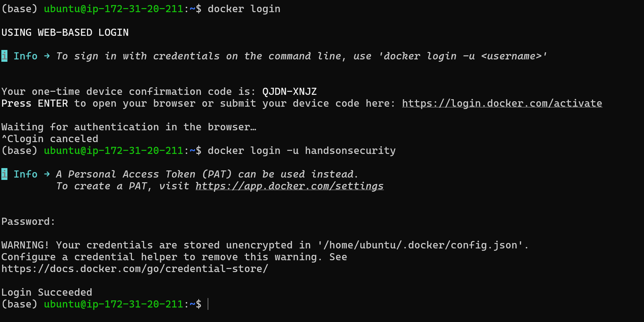Click the arrow after the second Info label
This screenshot has height=322, width=644.
[x=47, y=174]
